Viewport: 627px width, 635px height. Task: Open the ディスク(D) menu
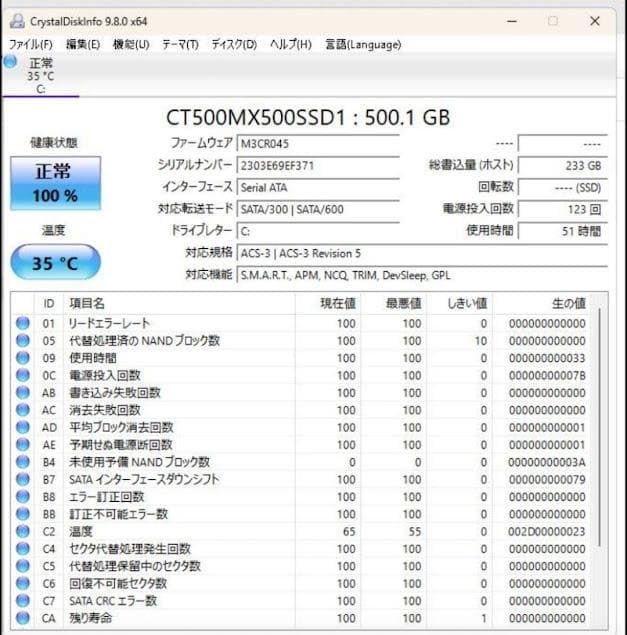(x=234, y=45)
